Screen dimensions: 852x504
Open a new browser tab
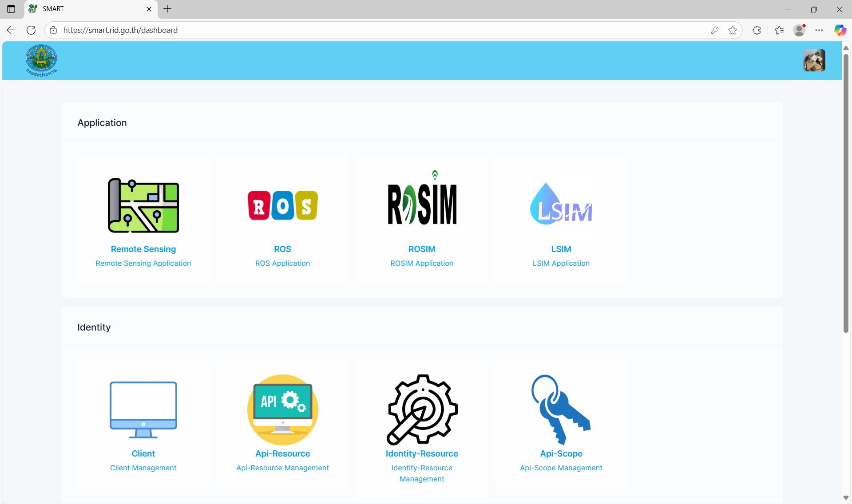167,9
